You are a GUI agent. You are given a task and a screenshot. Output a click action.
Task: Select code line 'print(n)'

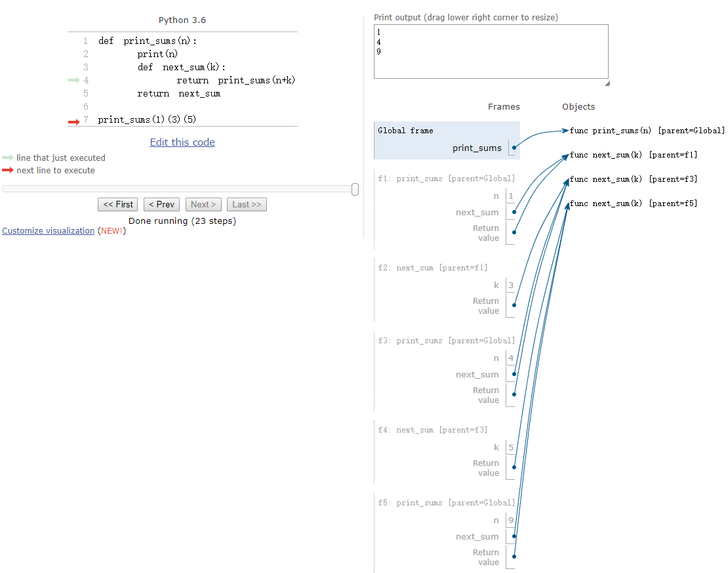[157, 54]
